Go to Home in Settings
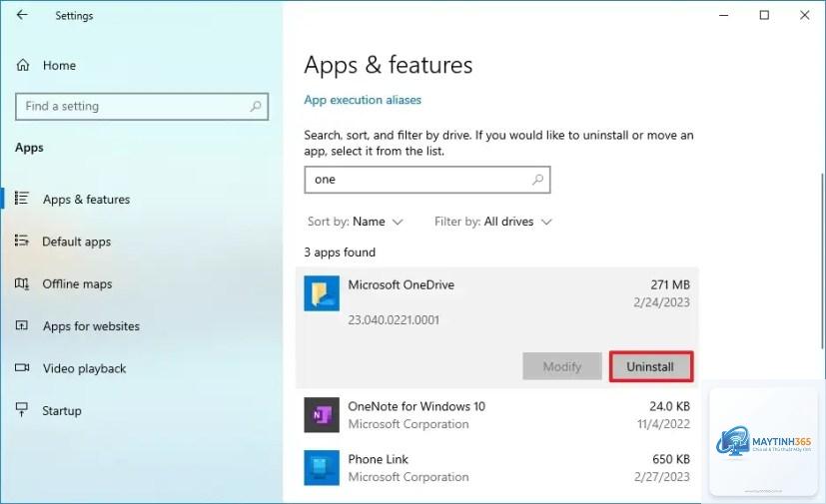 coord(59,65)
